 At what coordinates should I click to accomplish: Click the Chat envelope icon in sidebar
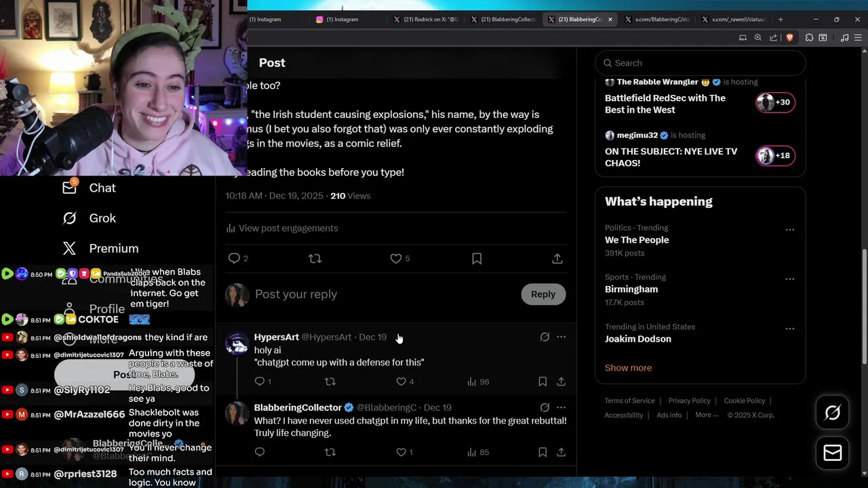click(x=69, y=188)
